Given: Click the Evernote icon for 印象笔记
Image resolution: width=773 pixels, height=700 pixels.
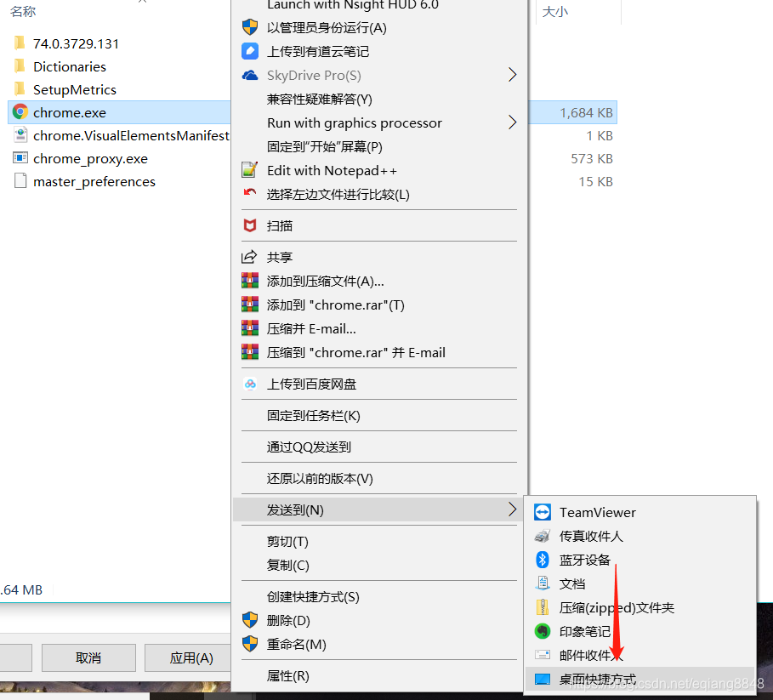Looking at the screenshot, I should (543, 631).
